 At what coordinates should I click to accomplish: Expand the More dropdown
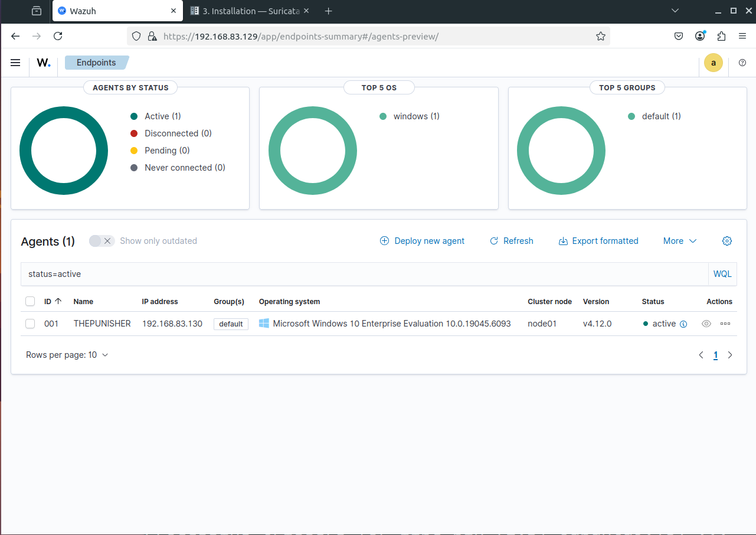click(x=680, y=241)
